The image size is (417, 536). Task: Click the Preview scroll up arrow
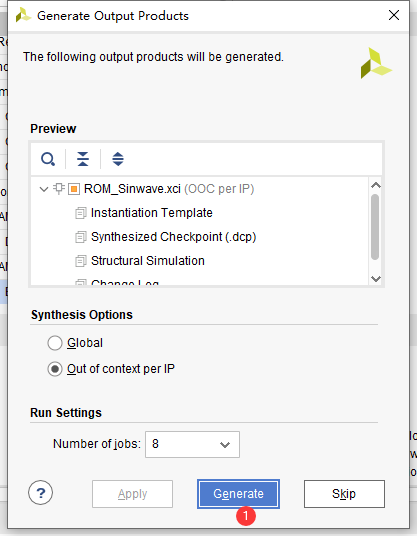376,185
